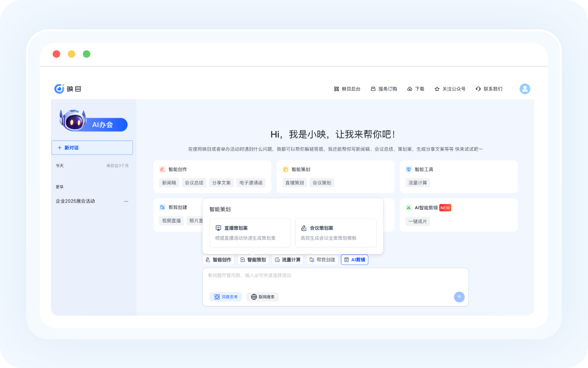Image resolution: width=588 pixels, height=368 pixels.
Task: Expand the 智能创作 toolbar chip
Action: point(218,260)
